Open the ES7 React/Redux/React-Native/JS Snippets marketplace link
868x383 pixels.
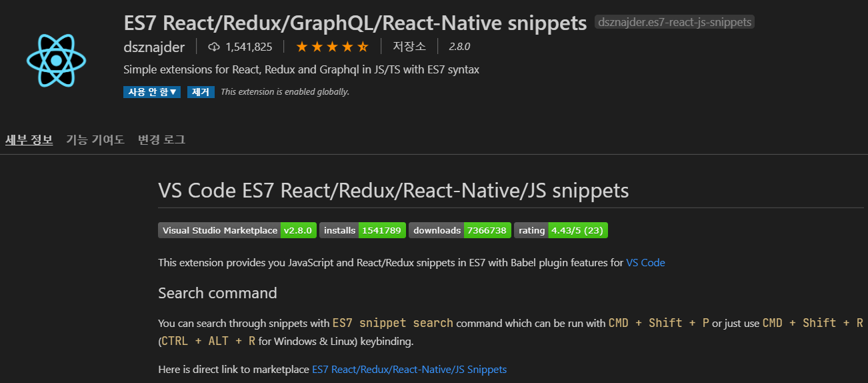click(x=409, y=369)
